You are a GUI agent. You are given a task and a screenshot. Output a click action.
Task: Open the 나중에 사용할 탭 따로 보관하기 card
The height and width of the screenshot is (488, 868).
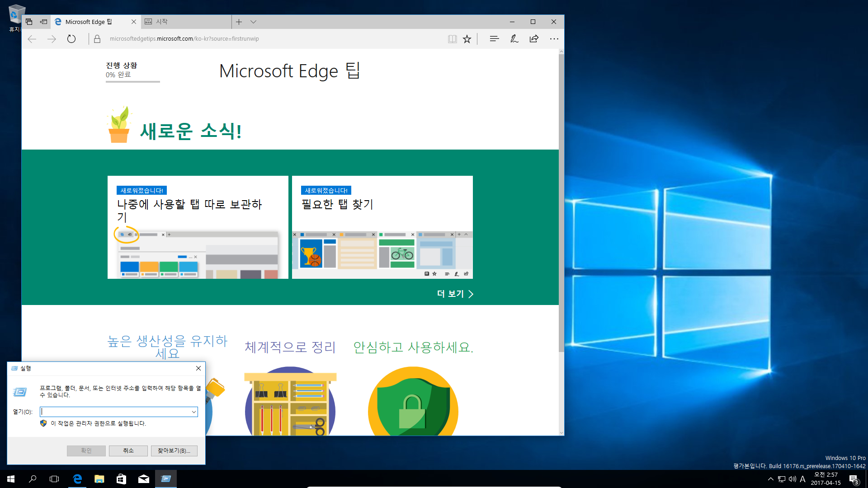[198, 227]
